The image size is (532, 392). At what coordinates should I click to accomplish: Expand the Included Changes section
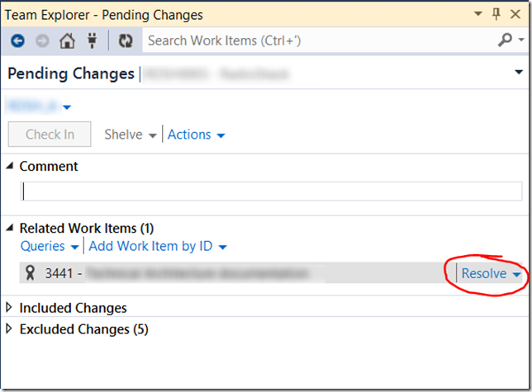10,308
